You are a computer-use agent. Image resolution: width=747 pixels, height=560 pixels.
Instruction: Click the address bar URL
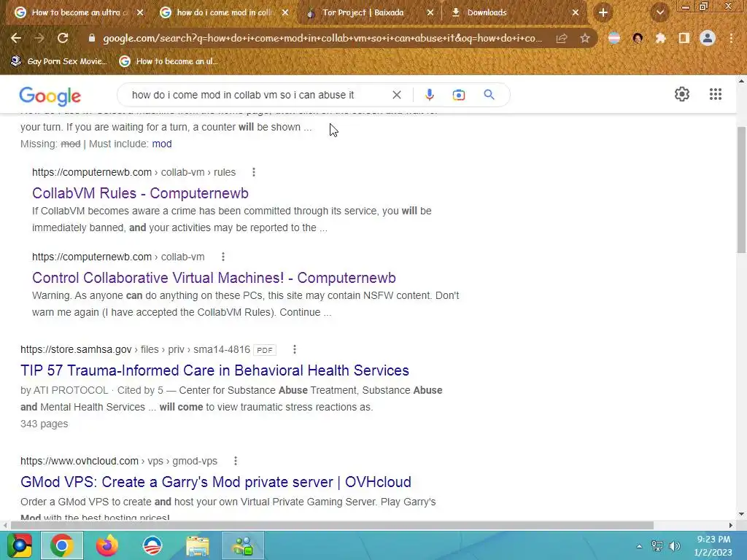tap(322, 38)
